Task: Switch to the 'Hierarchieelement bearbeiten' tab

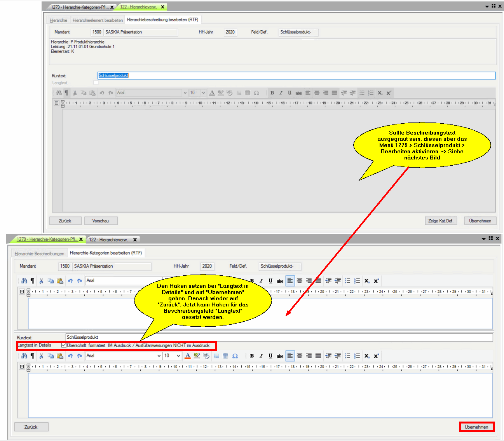Action: click(98, 20)
